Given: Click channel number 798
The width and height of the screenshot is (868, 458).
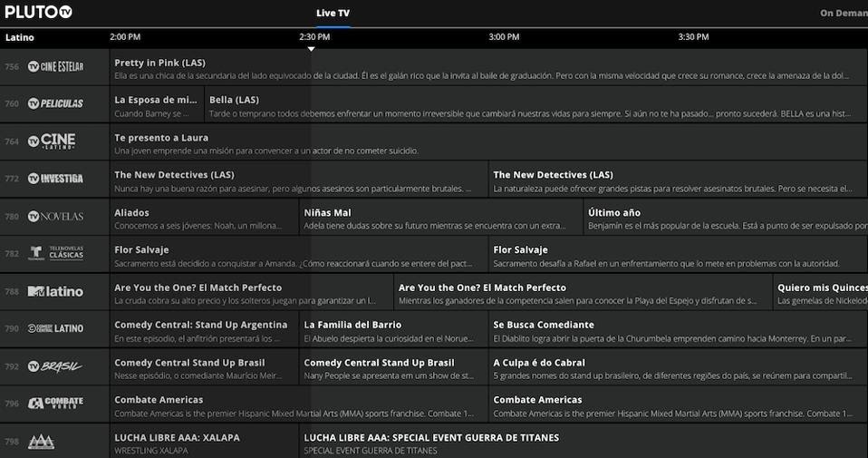Looking at the screenshot, I should coord(12,442).
